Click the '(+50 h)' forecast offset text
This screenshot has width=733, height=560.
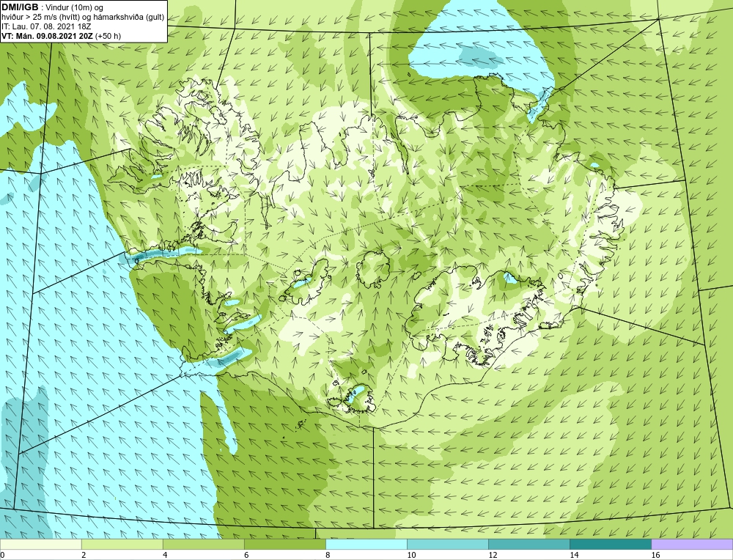[x=108, y=36]
